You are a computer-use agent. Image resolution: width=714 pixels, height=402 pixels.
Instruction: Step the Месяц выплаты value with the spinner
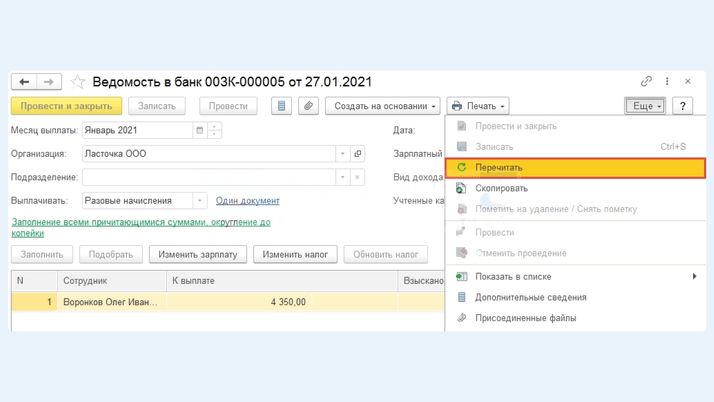coord(214,130)
